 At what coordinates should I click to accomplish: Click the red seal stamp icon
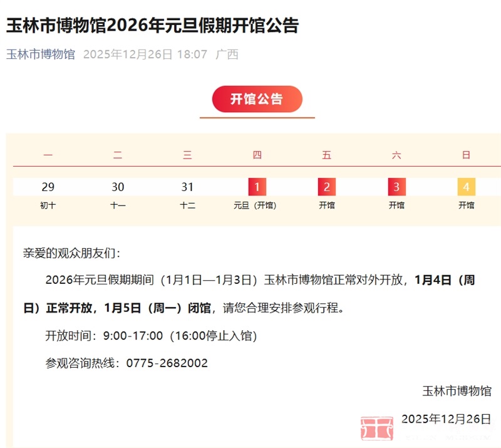click(x=376, y=429)
